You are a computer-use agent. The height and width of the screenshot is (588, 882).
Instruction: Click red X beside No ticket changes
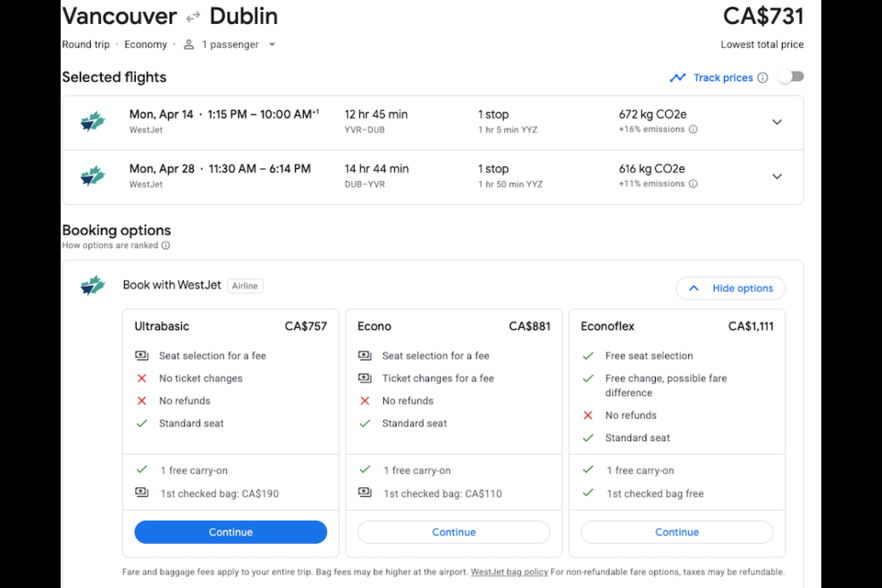[141, 379]
